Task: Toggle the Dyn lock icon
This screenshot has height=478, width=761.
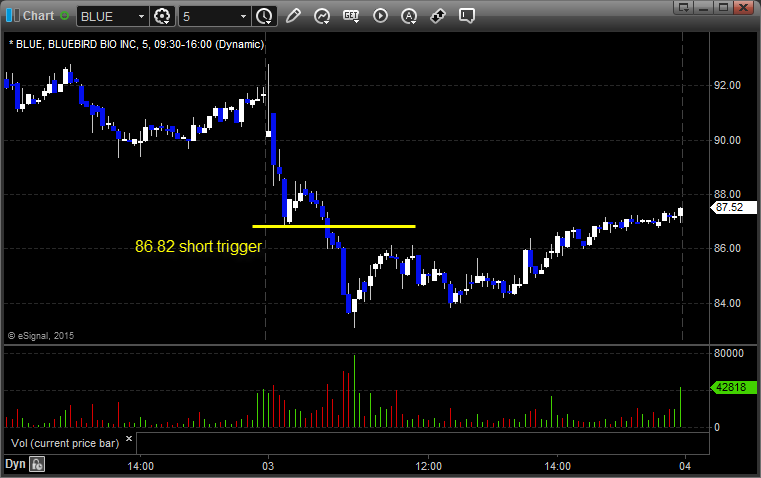Action: pyautogui.click(x=37, y=464)
